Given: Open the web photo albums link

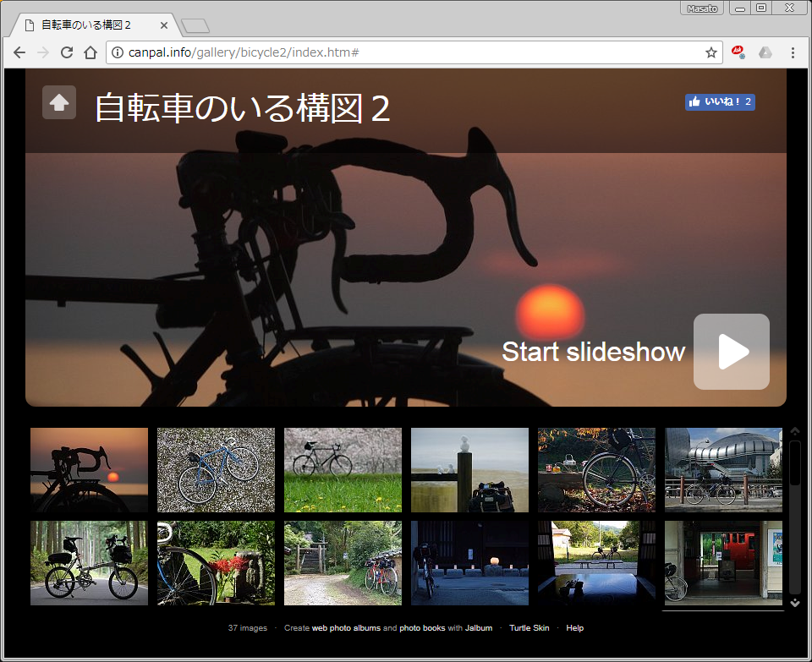Looking at the screenshot, I should 346,628.
